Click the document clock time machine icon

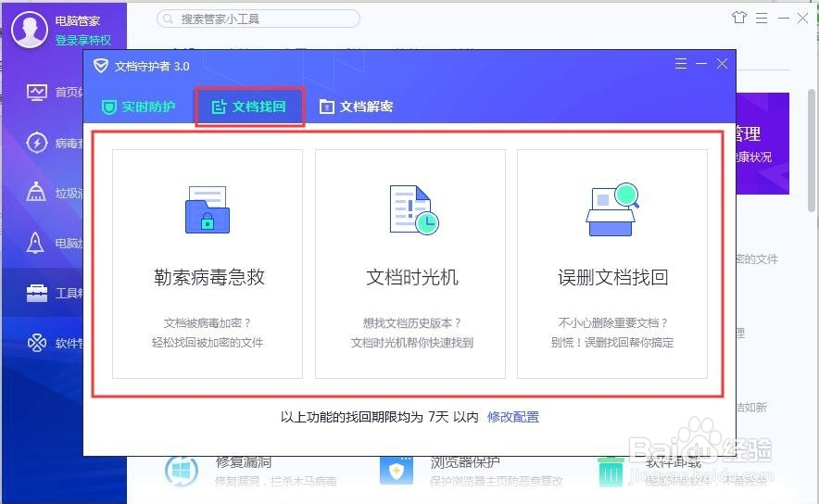click(x=414, y=209)
